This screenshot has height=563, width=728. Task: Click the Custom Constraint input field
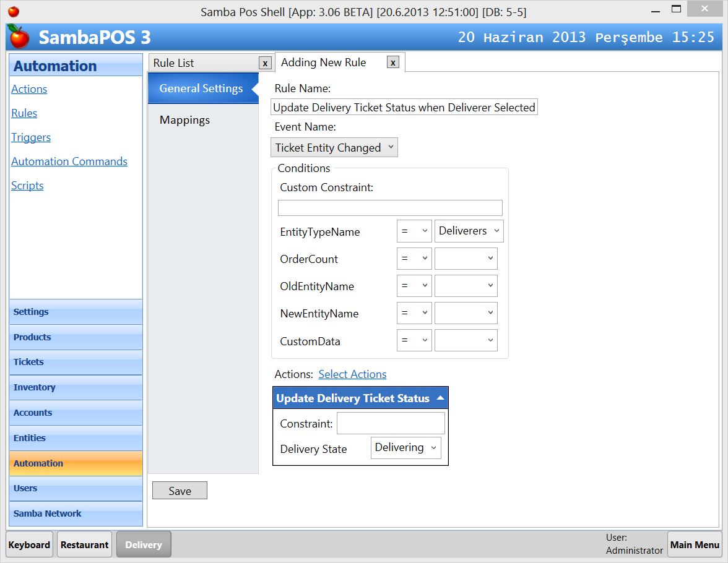(x=390, y=207)
